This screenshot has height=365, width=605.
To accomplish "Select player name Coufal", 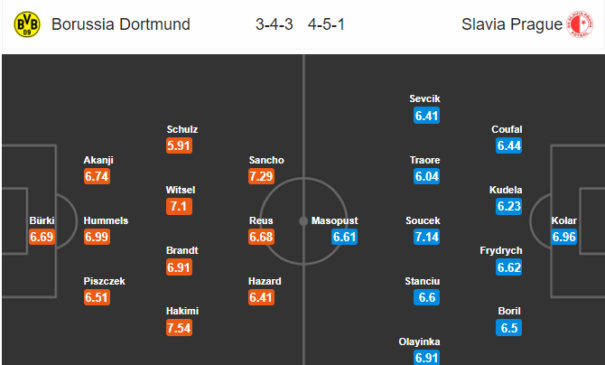I will coord(507,129).
